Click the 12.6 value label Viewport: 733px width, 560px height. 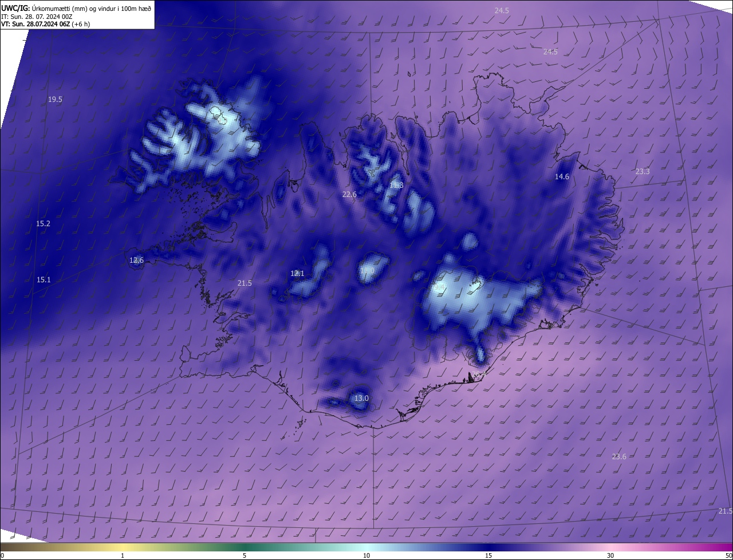[x=136, y=261]
